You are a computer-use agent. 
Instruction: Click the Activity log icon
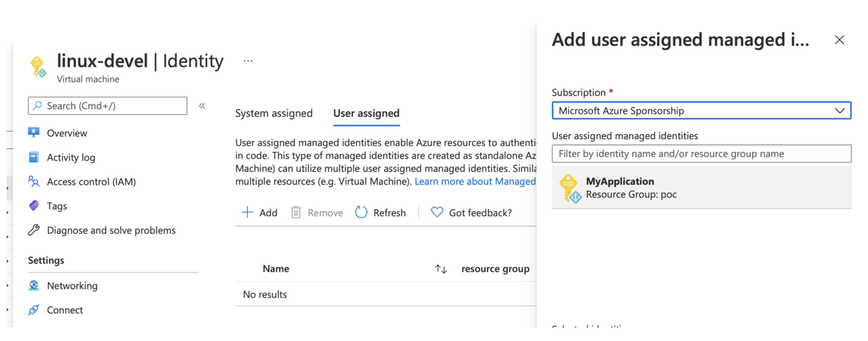pyautogui.click(x=33, y=157)
